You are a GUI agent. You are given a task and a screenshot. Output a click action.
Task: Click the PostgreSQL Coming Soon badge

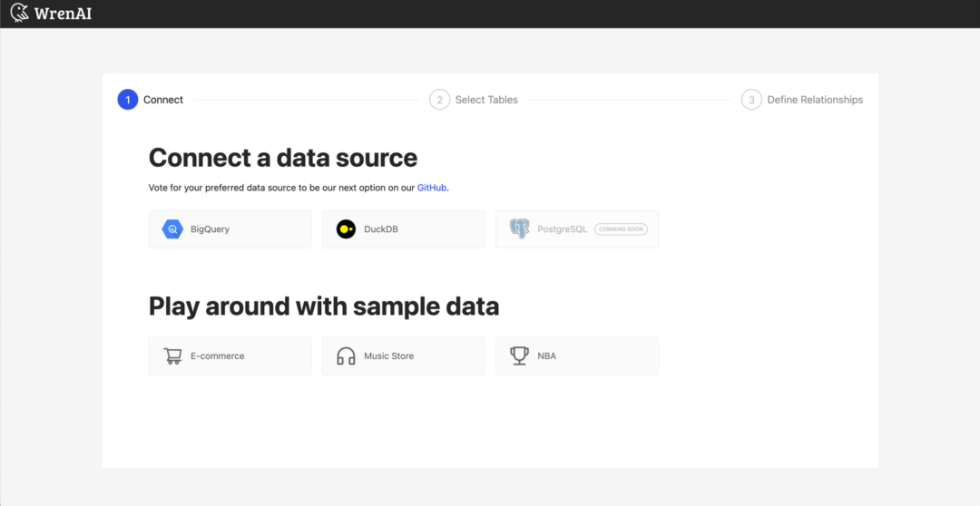point(621,229)
